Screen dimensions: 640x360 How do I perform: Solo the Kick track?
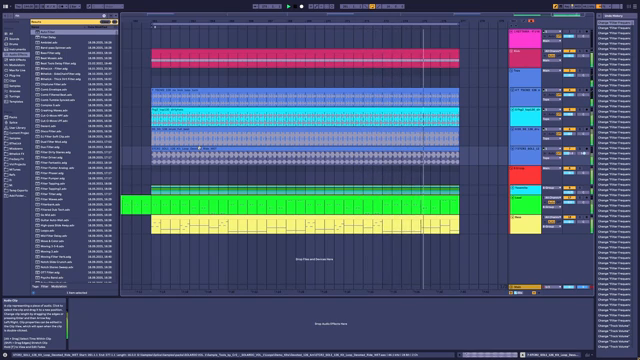tap(580, 51)
